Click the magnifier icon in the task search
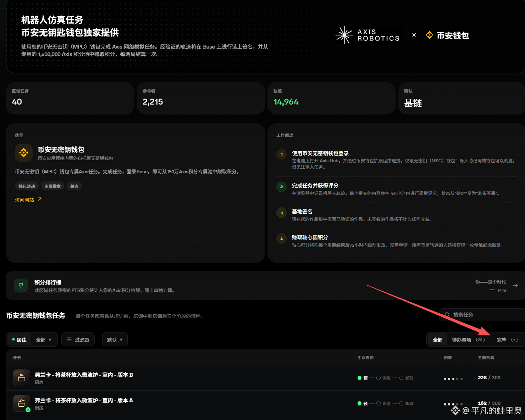The width and height of the screenshot is (525, 420). point(447,315)
